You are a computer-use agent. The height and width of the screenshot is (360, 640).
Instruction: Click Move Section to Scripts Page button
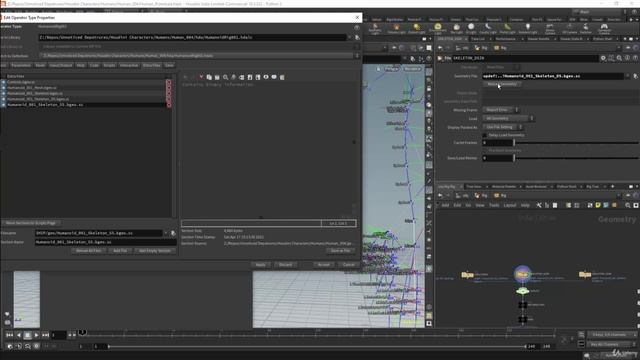(x=31, y=223)
